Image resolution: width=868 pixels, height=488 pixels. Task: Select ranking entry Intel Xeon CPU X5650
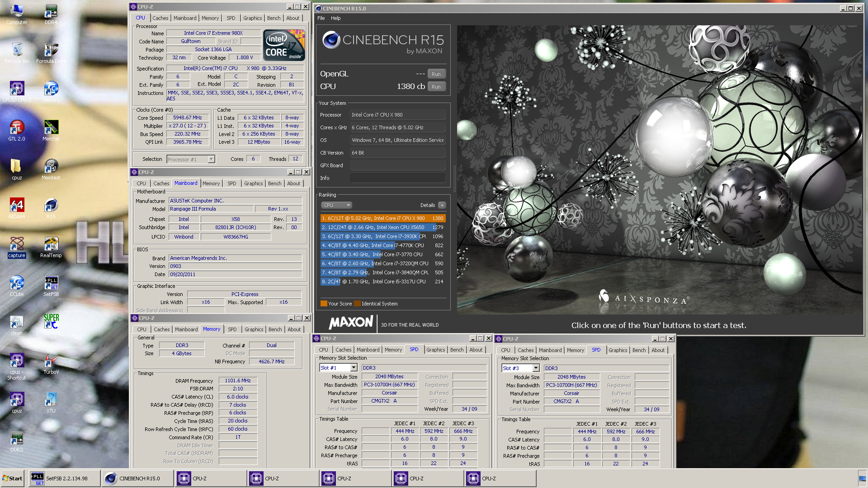tap(383, 227)
